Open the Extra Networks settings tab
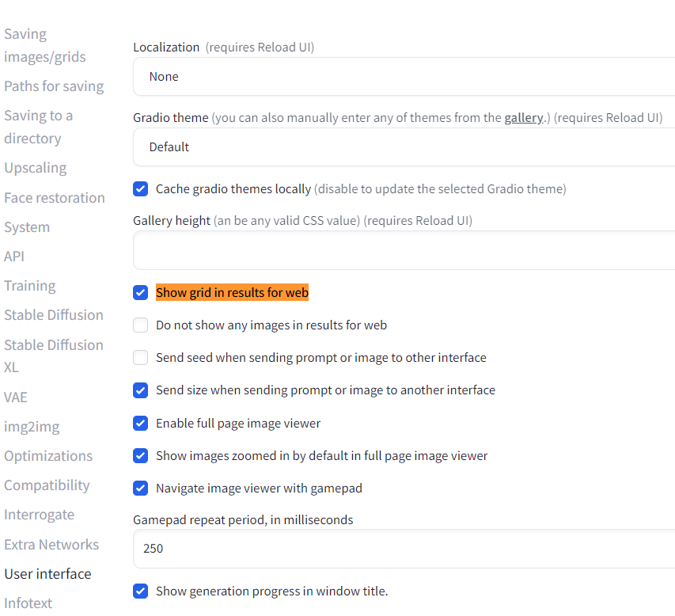Image resolution: width=675 pixels, height=616 pixels. 51,545
